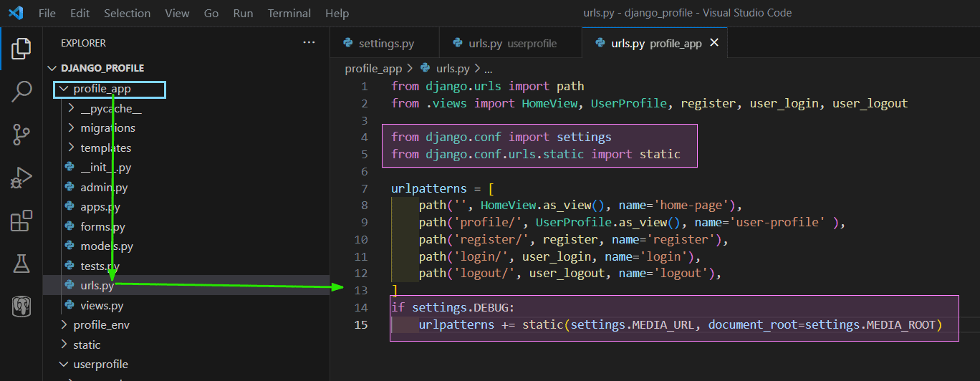Collapse the userprofile folder
This screenshot has width=980, height=381.
coord(64,365)
